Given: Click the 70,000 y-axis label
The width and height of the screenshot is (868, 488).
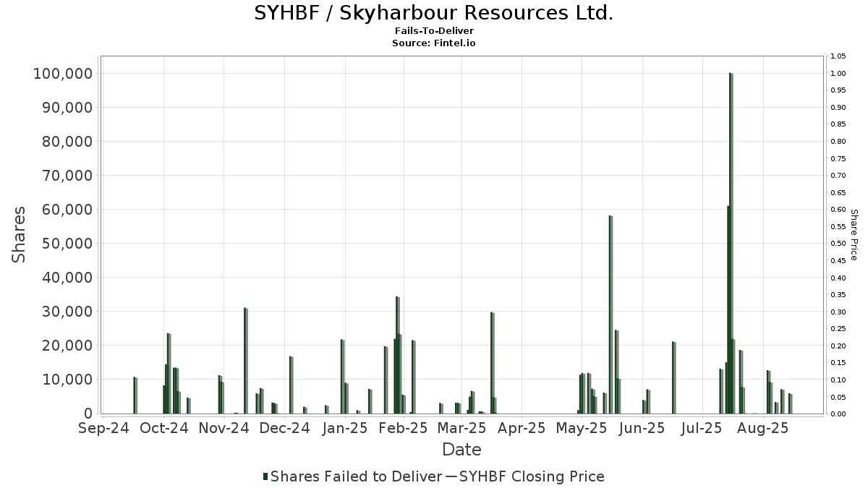Looking at the screenshot, I should 67,176.
